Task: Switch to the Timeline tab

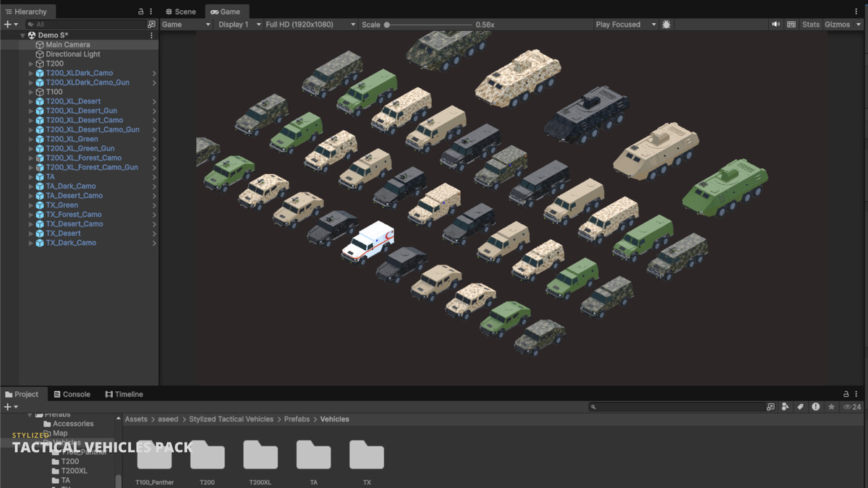Action: tap(124, 394)
